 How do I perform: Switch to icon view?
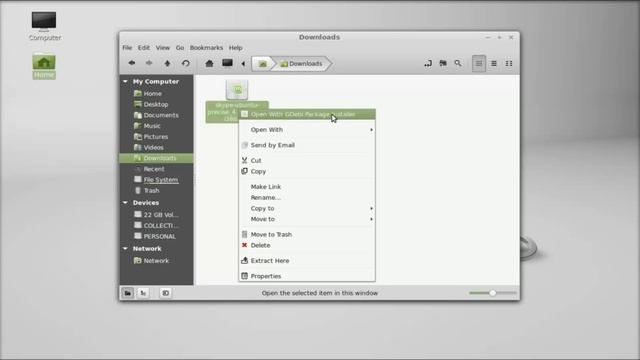click(x=479, y=64)
